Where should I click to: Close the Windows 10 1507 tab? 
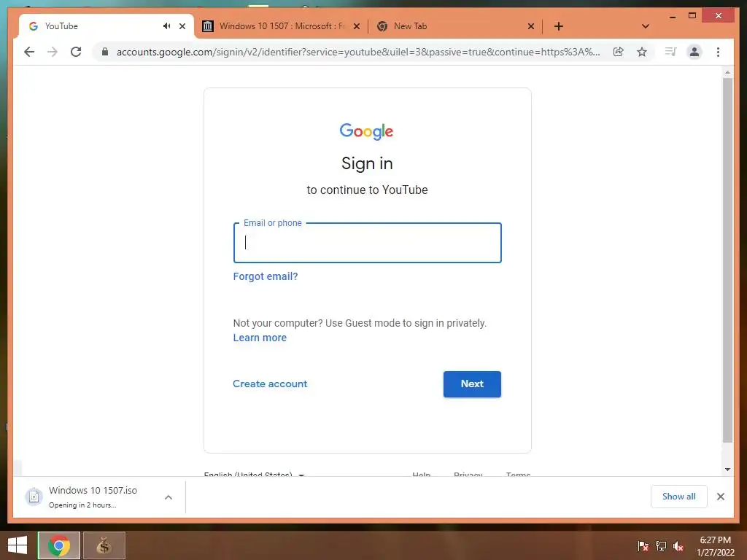tap(356, 26)
